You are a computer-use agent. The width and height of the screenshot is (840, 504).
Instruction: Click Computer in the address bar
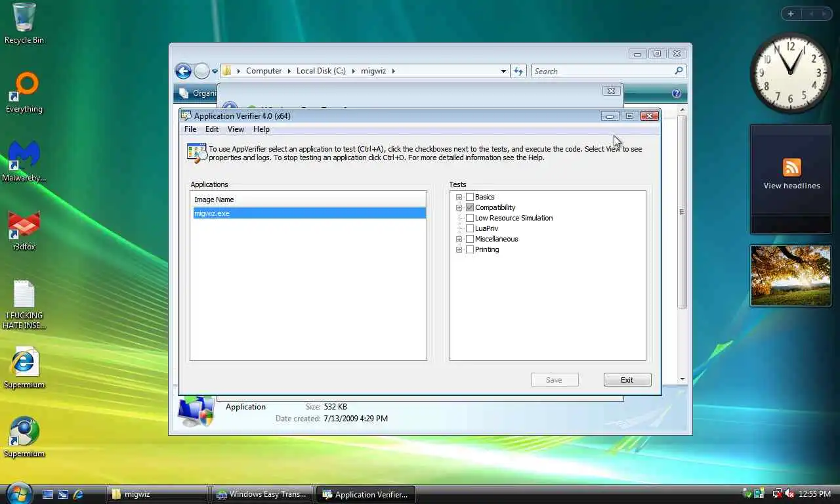point(264,71)
